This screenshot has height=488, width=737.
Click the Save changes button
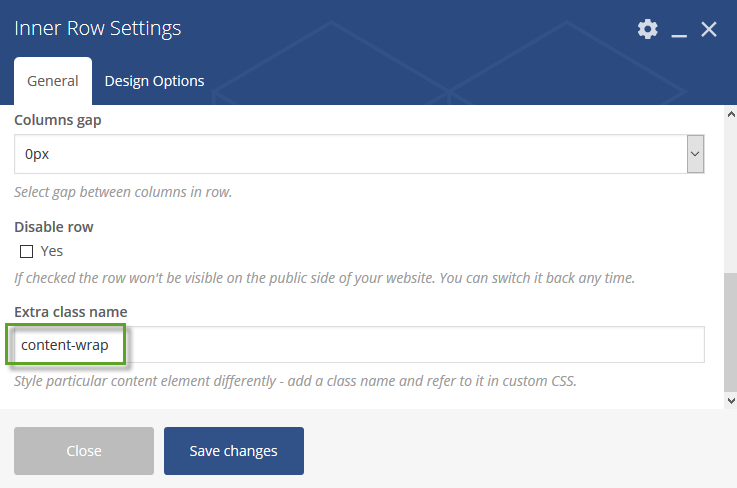tap(234, 451)
